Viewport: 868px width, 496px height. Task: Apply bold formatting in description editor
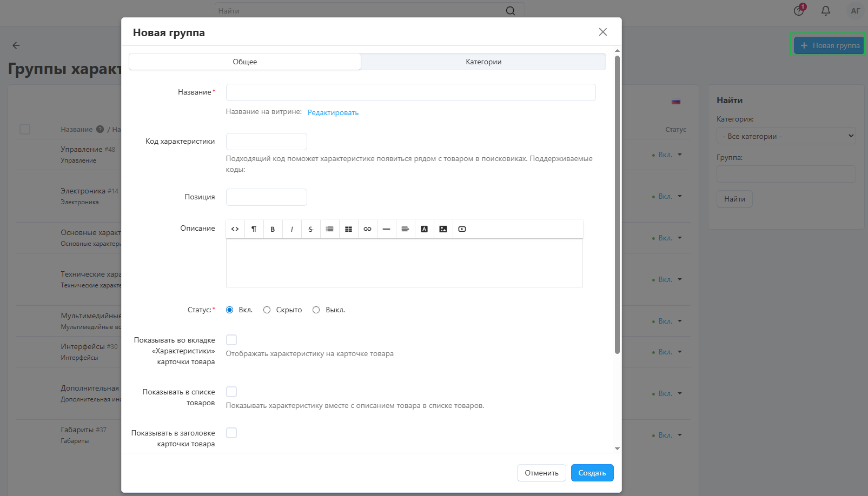273,229
